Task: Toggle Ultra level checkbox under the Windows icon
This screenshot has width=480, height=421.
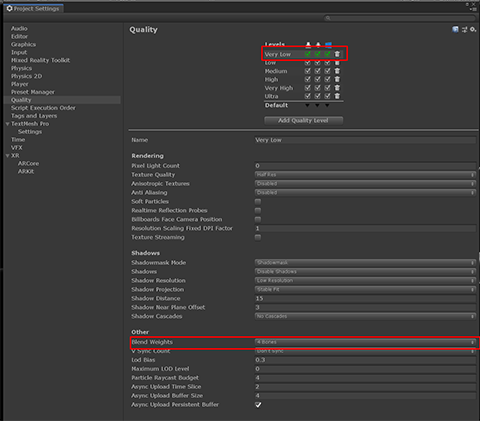Action: [x=328, y=96]
